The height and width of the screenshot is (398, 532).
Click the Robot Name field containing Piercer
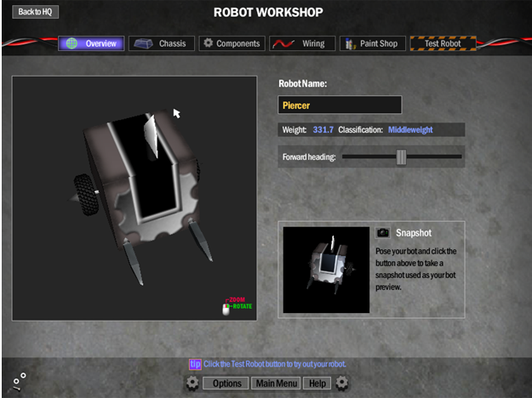pos(340,105)
